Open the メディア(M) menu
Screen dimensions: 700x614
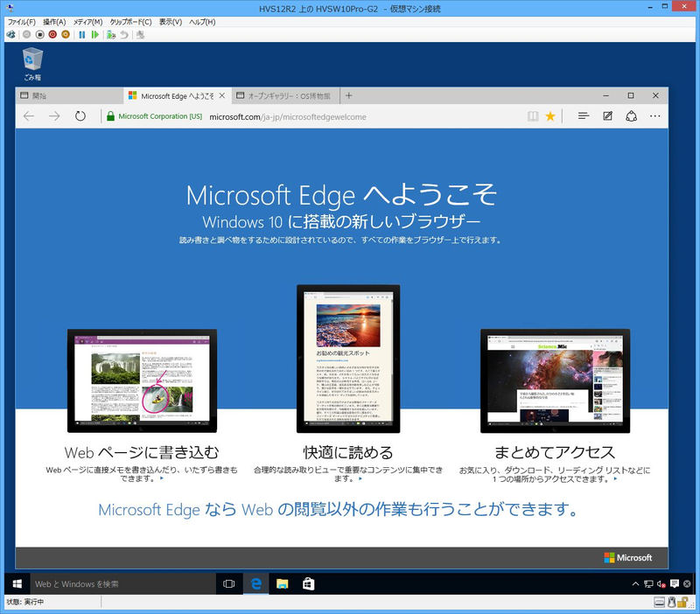click(x=88, y=22)
